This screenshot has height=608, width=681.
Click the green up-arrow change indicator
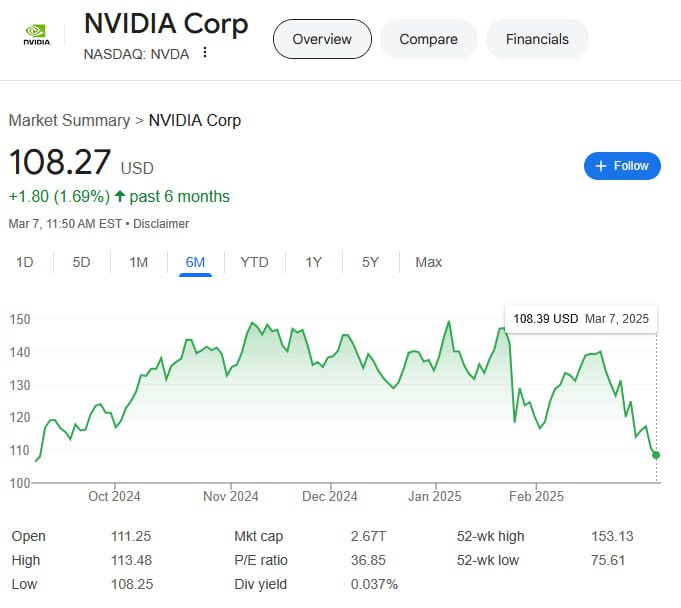121,196
